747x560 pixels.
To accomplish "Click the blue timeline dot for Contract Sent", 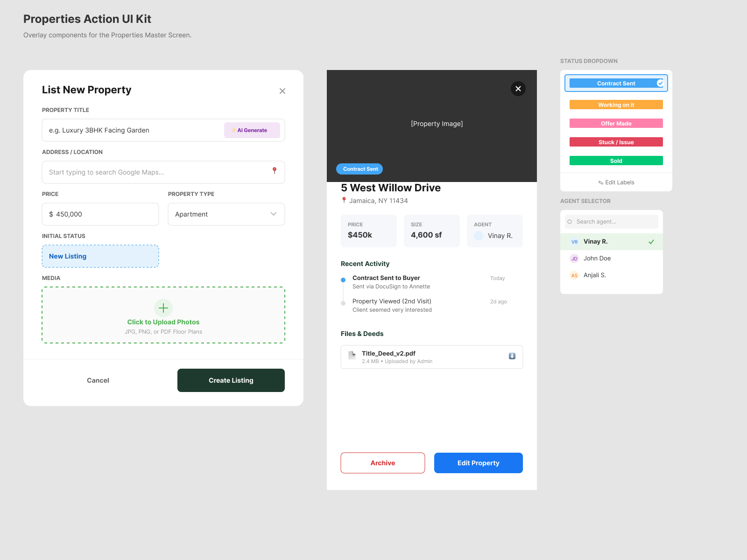I will [343, 280].
